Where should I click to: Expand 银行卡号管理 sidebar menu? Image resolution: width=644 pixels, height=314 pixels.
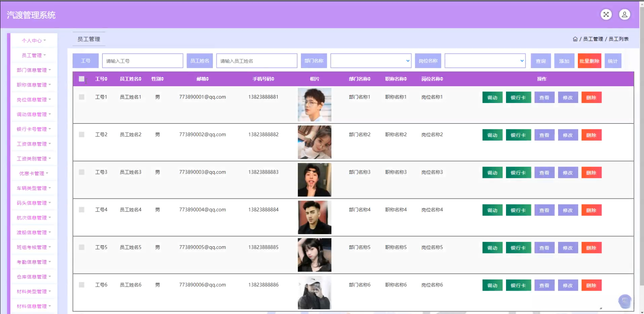[x=34, y=129]
